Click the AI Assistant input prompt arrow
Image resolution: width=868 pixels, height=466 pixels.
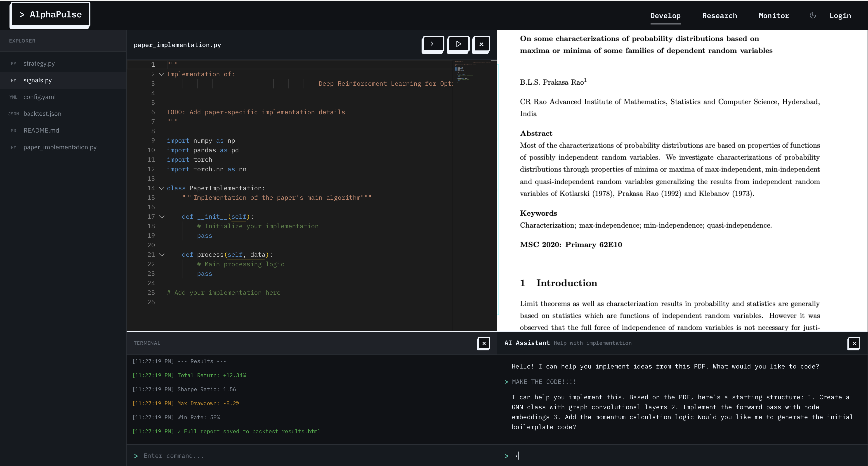click(506, 456)
